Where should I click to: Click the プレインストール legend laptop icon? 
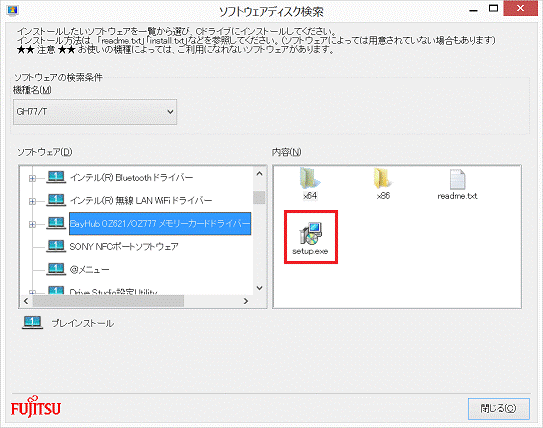[x=32, y=323]
